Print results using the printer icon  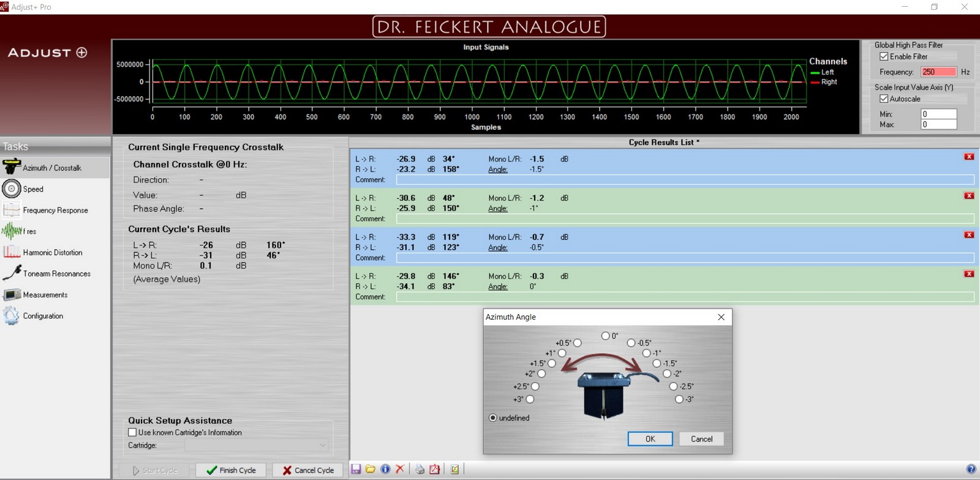point(420,469)
